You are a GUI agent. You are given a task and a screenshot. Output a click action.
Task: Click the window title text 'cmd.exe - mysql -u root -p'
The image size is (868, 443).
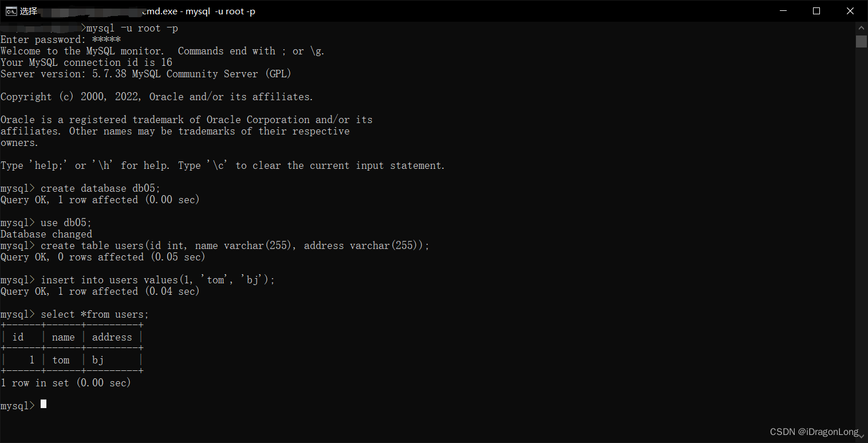point(198,11)
